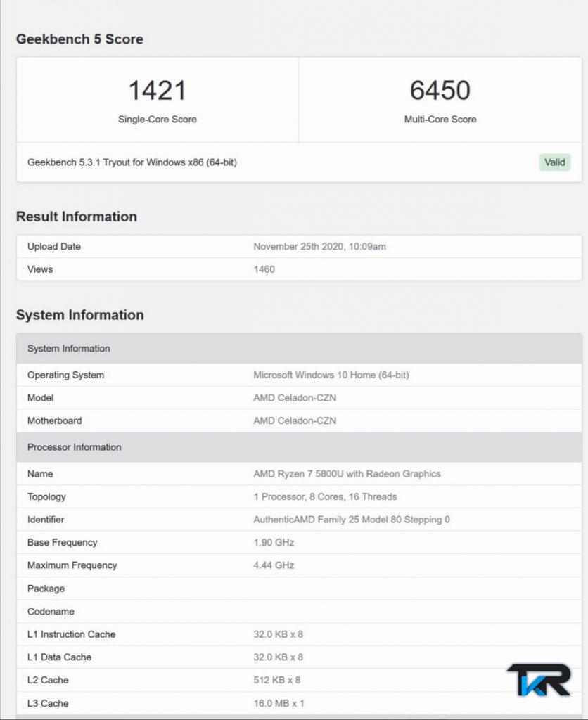Select the multi-core score value 6450
This screenshot has height=720, width=588.
[x=440, y=90]
